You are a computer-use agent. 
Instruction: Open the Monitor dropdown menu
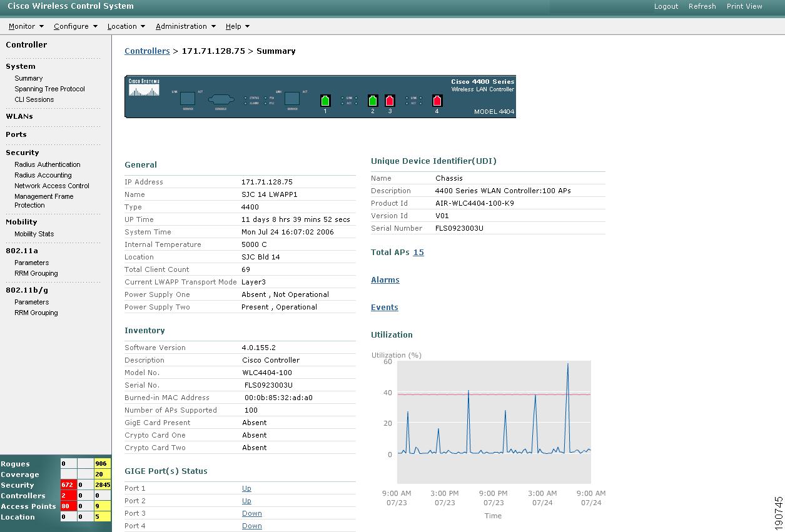point(26,26)
